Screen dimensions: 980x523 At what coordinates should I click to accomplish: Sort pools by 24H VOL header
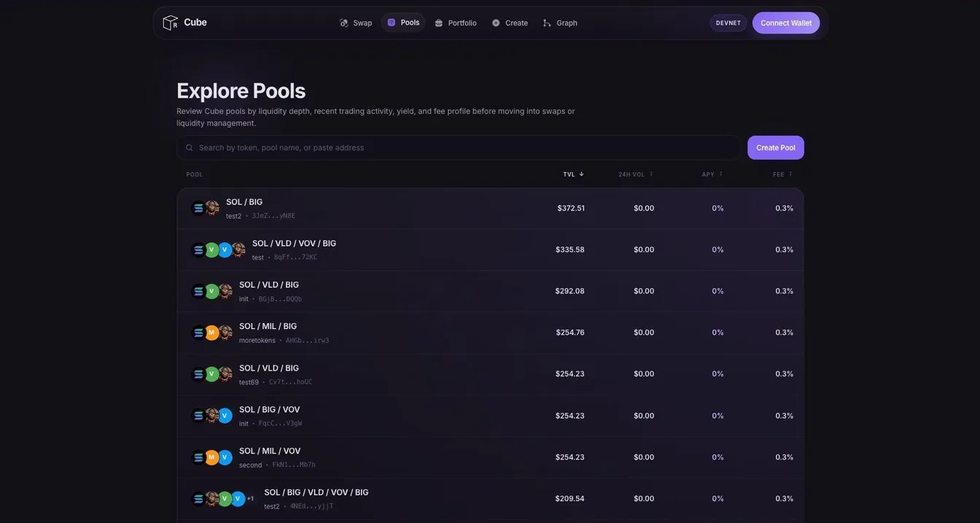(x=636, y=174)
